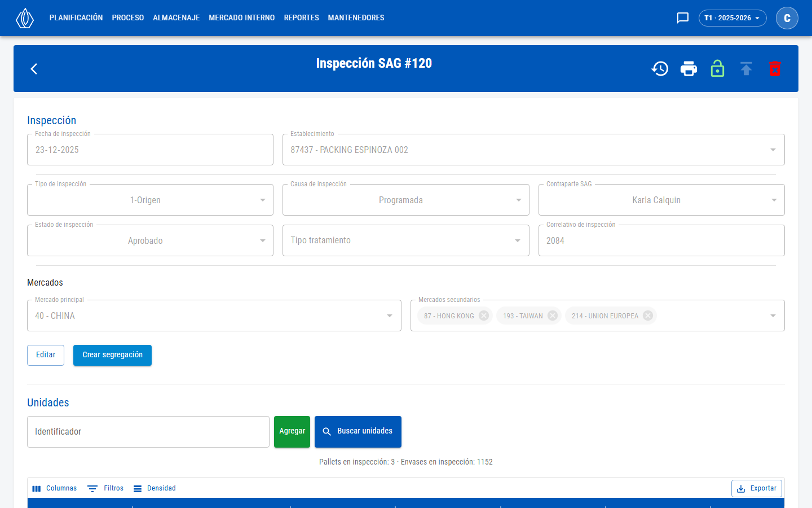Viewport: 812px width, 508px height.
Task: Click the Crear segregación button
Action: click(x=112, y=355)
